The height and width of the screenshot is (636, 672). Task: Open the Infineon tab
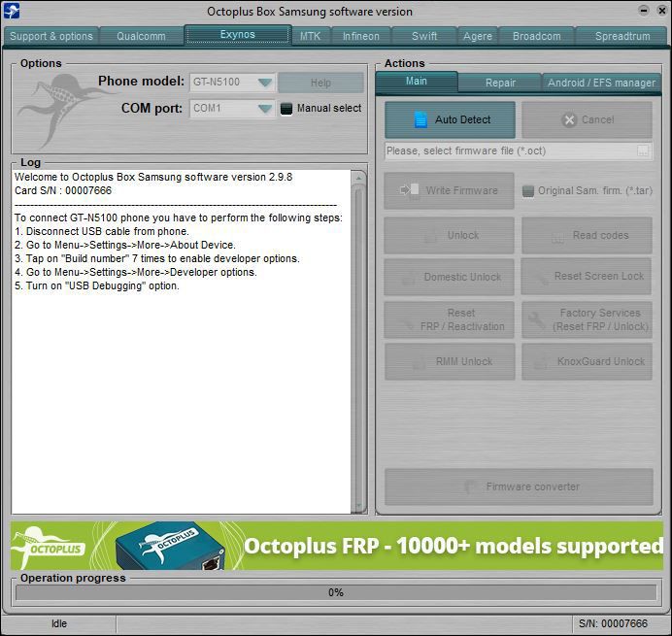[361, 36]
